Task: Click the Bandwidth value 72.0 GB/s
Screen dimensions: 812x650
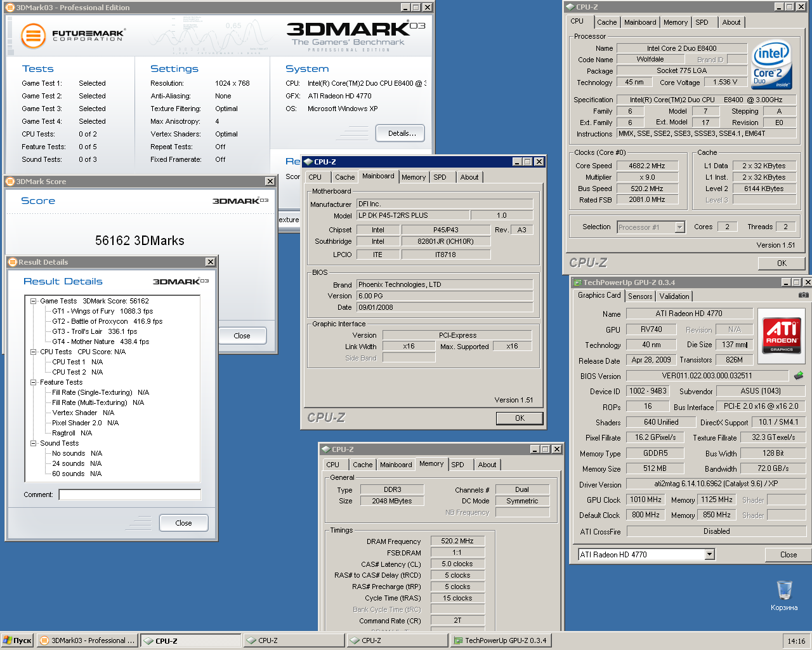Action: (x=773, y=468)
